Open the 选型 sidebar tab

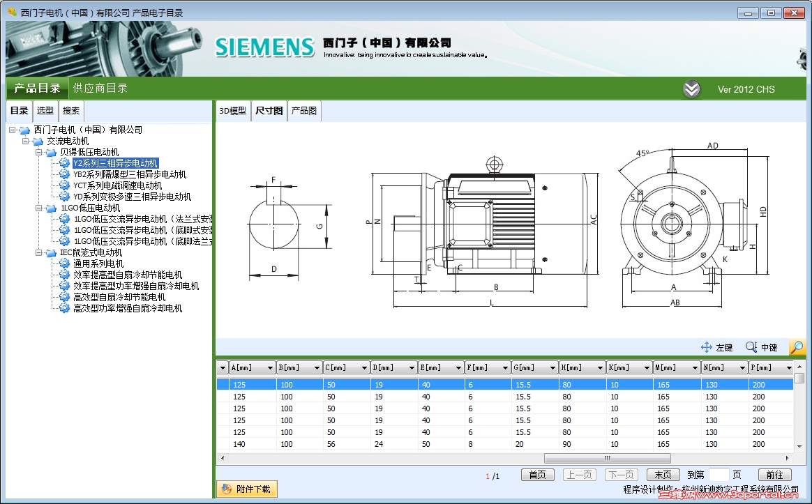[x=45, y=111]
